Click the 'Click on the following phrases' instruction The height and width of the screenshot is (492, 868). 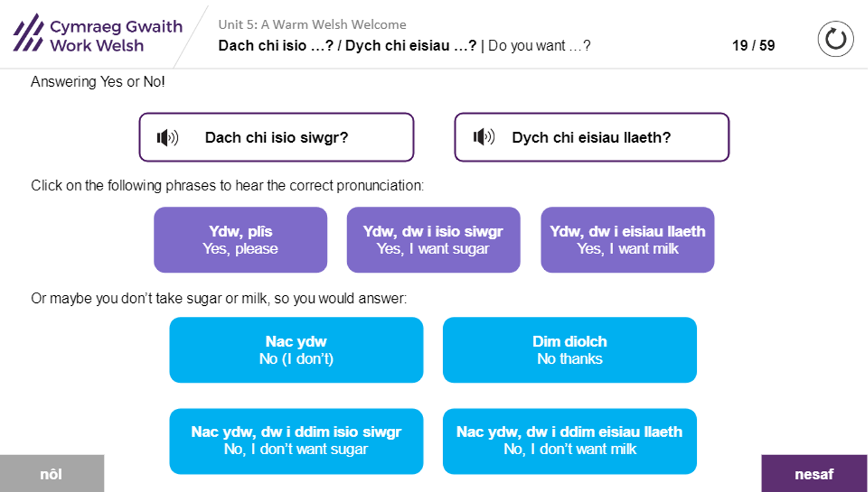tap(227, 185)
